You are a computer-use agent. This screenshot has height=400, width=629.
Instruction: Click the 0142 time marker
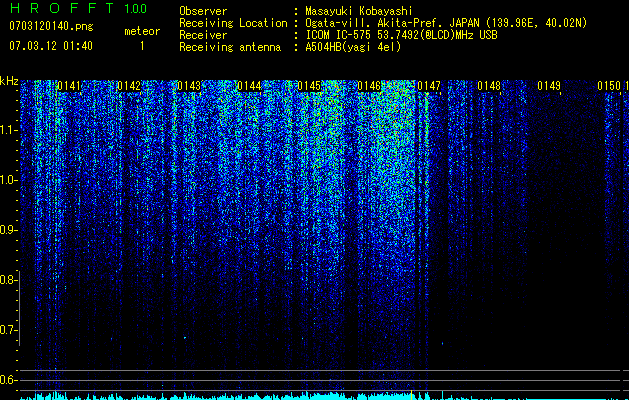pyautogui.click(x=129, y=86)
